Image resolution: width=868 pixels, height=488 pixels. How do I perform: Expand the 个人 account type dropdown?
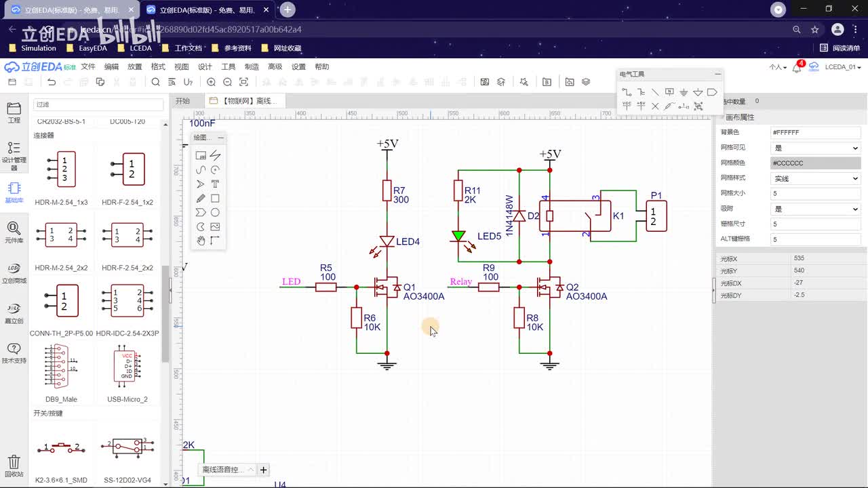(x=778, y=67)
